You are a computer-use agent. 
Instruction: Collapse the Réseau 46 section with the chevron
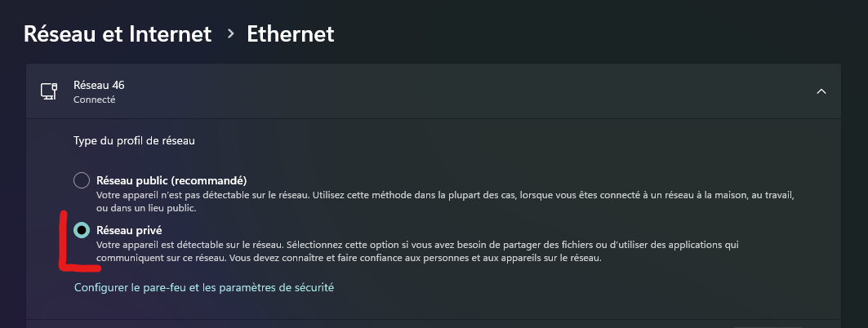pos(821,91)
